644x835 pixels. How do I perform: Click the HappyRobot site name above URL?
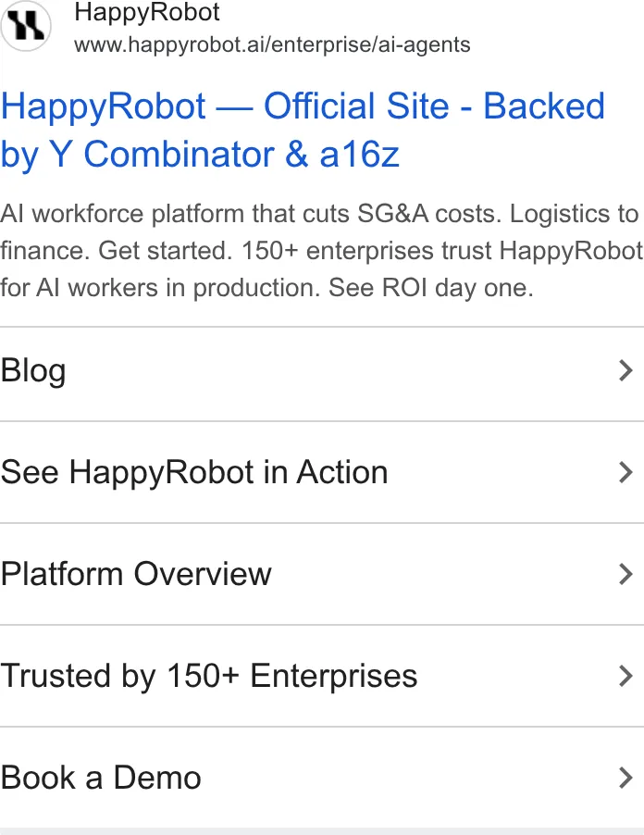coord(147,12)
